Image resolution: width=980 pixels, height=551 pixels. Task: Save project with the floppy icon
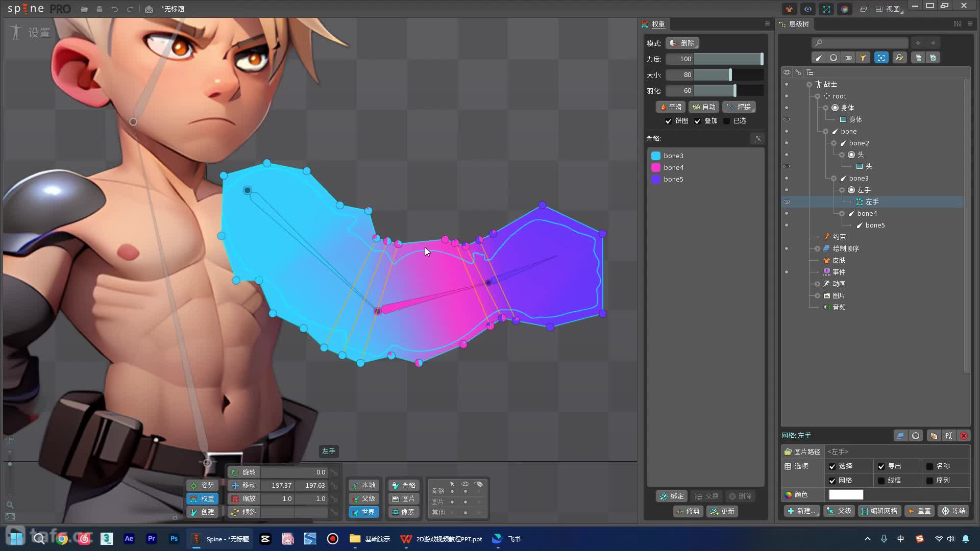click(100, 9)
